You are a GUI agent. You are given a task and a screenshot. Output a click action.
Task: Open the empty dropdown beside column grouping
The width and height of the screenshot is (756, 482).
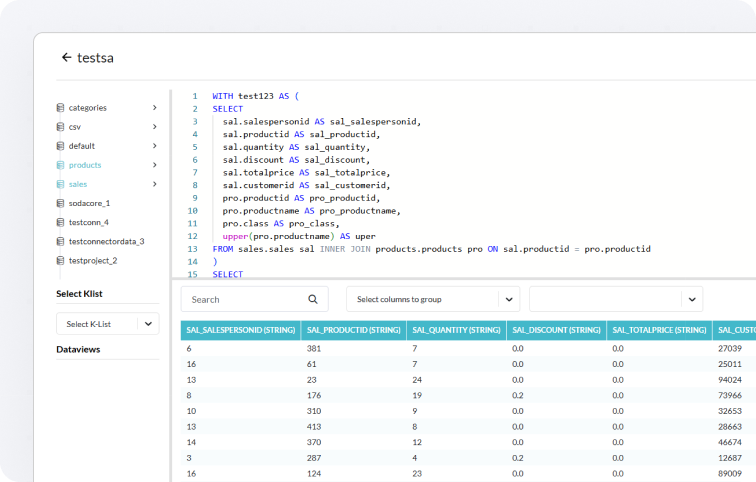(x=615, y=299)
